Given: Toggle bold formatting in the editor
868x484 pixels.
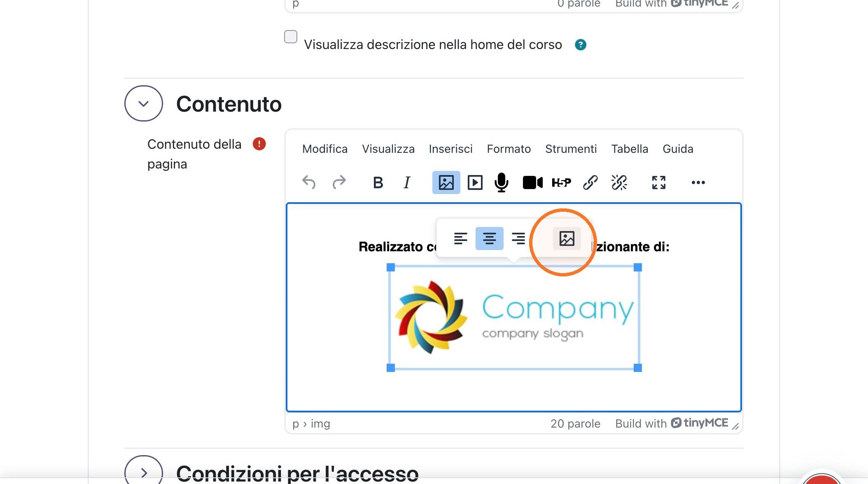Looking at the screenshot, I should [x=378, y=182].
